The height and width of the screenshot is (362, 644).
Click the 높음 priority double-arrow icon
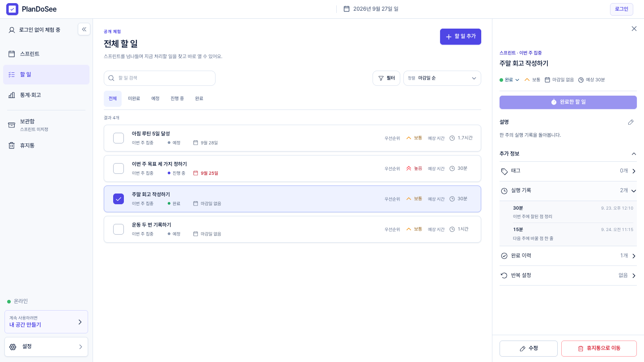(409, 168)
